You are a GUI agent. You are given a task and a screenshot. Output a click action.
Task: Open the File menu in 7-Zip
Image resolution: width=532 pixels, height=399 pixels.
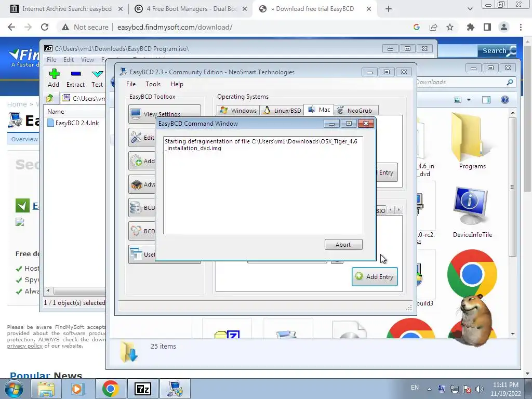coord(51,60)
